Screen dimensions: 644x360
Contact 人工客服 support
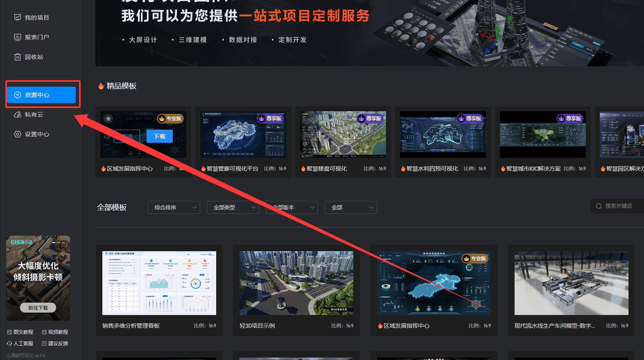click(20, 344)
